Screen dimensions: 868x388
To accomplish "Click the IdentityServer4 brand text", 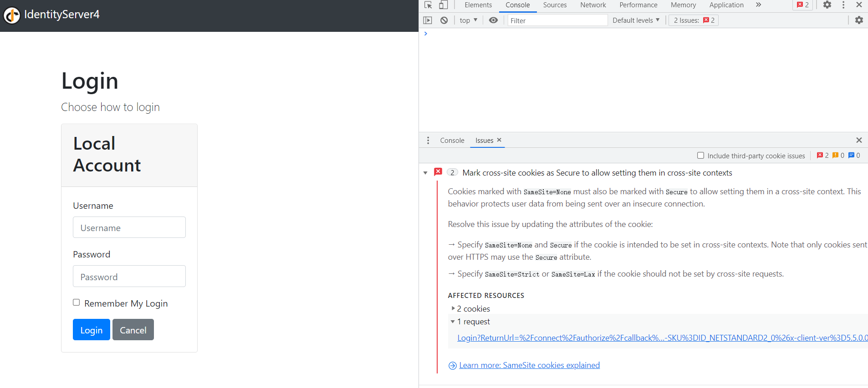I will tap(62, 15).
